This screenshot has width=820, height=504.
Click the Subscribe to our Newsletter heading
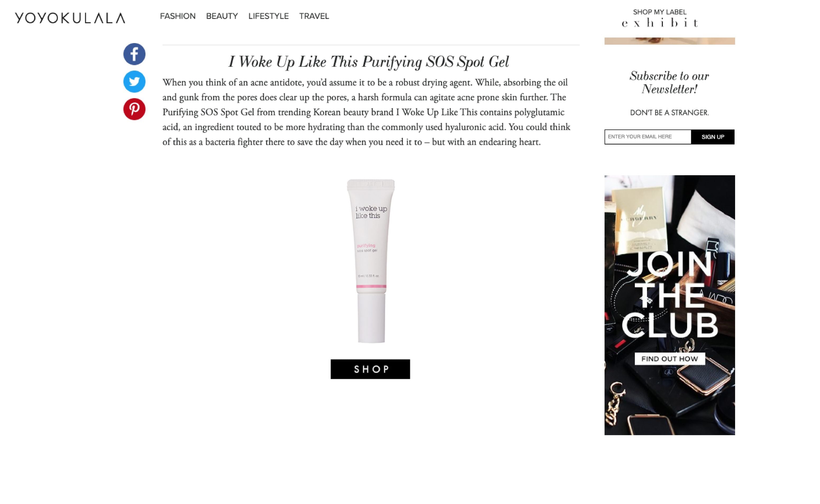click(669, 82)
